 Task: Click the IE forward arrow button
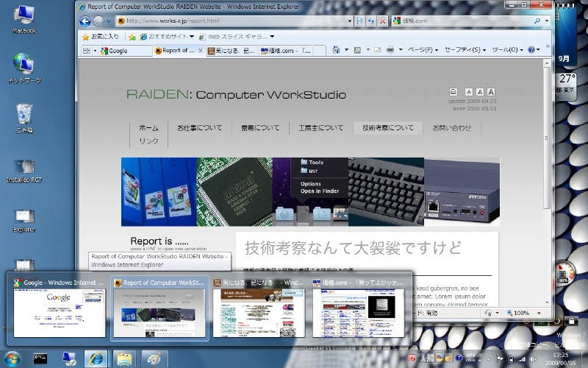tap(98, 21)
